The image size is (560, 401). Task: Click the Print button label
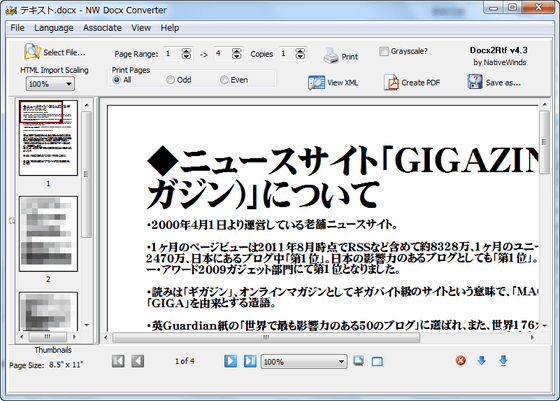tap(349, 57)
